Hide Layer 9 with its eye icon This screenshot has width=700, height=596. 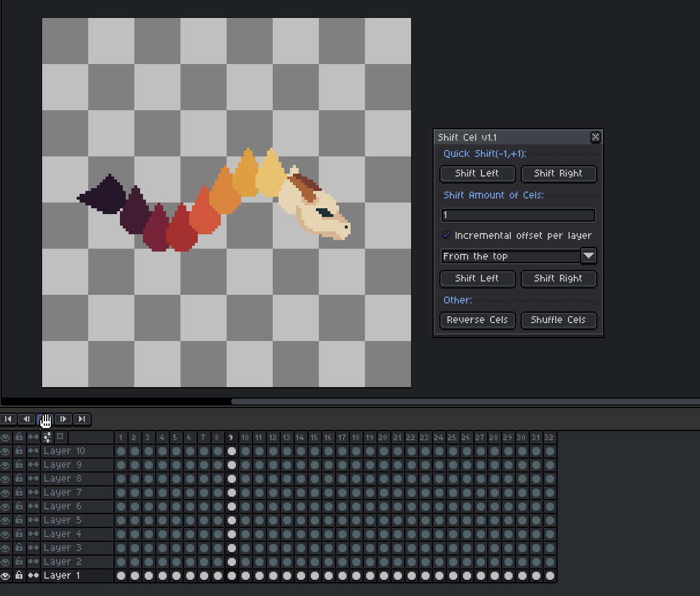point(6,465)
